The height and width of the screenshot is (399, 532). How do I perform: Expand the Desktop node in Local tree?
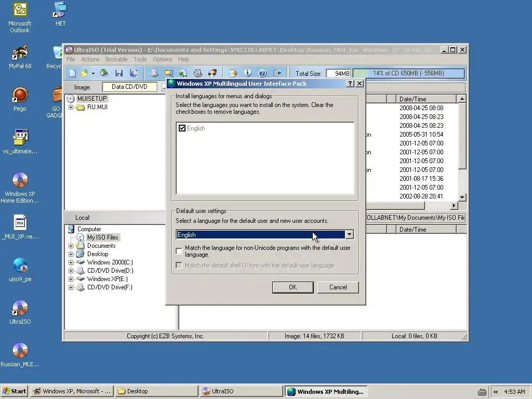tap(71, 254)
